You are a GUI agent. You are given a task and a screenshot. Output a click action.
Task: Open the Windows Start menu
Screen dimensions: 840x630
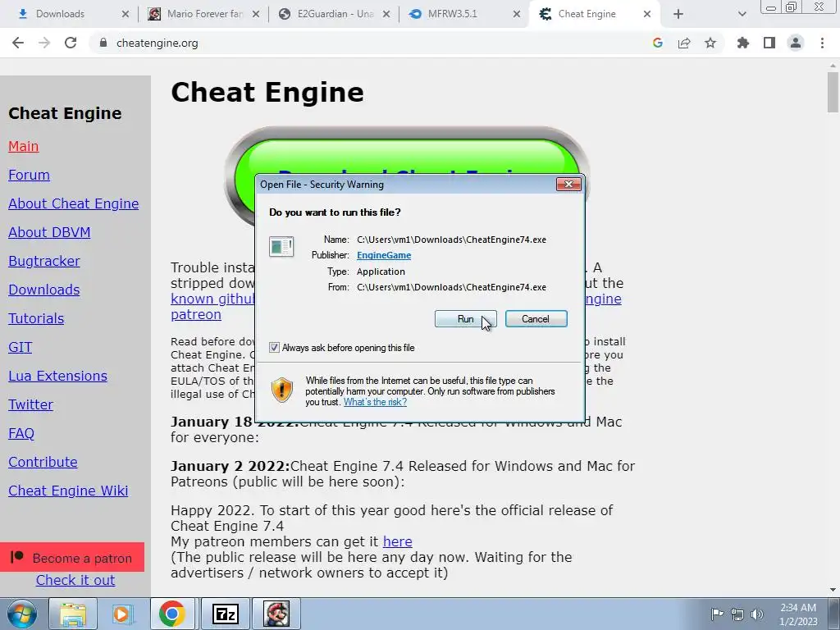click(x=22, y=614)
